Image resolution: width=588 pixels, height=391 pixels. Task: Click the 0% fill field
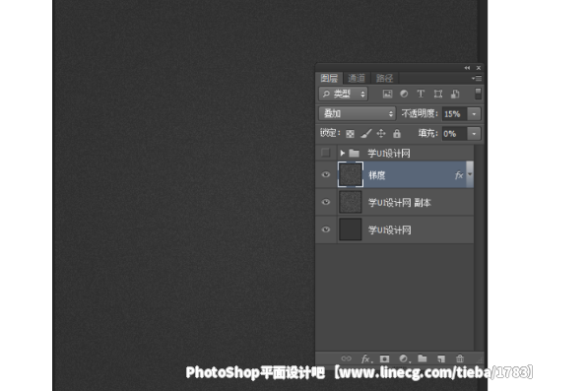tap(454, 134)
